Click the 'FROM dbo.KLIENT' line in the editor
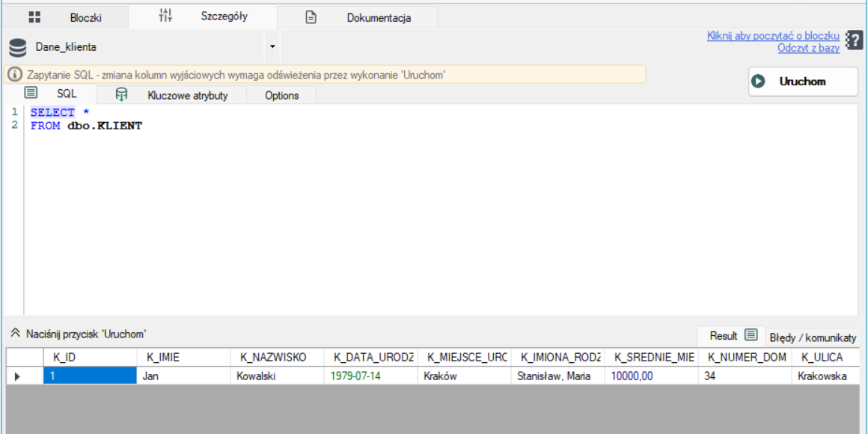 click(86, 126)
